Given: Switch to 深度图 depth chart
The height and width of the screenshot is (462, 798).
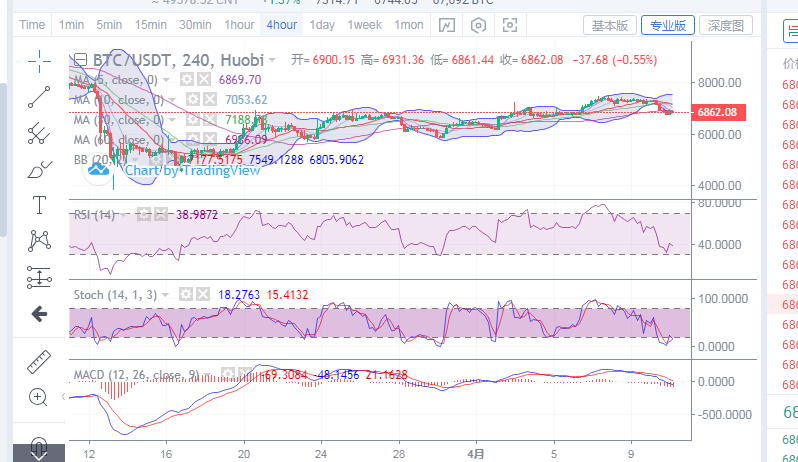Looking at the screenshot, I should (726, 25).
